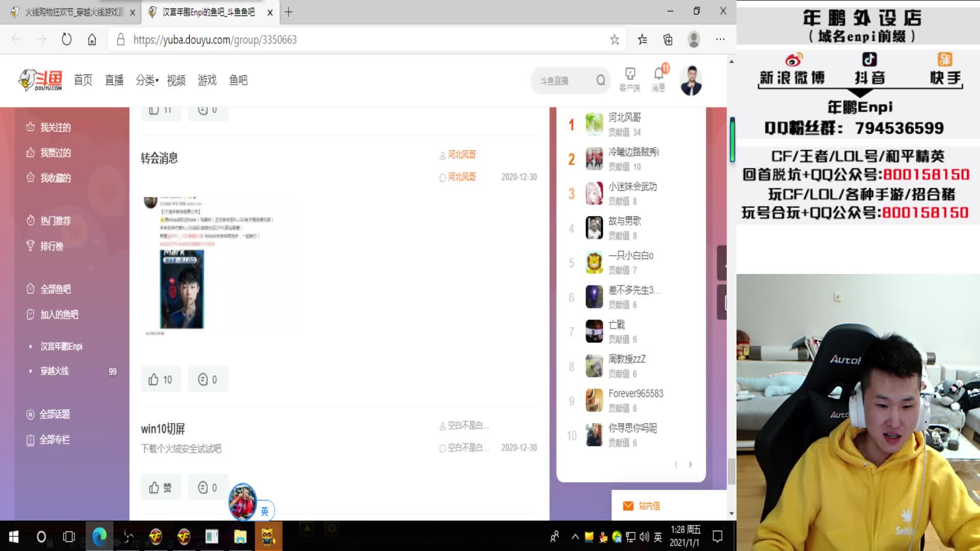The width and height of the screenshot is (980, 551).
Task: Open 冷曦边路贼秀i in ranking list
Action: (633, 152)
